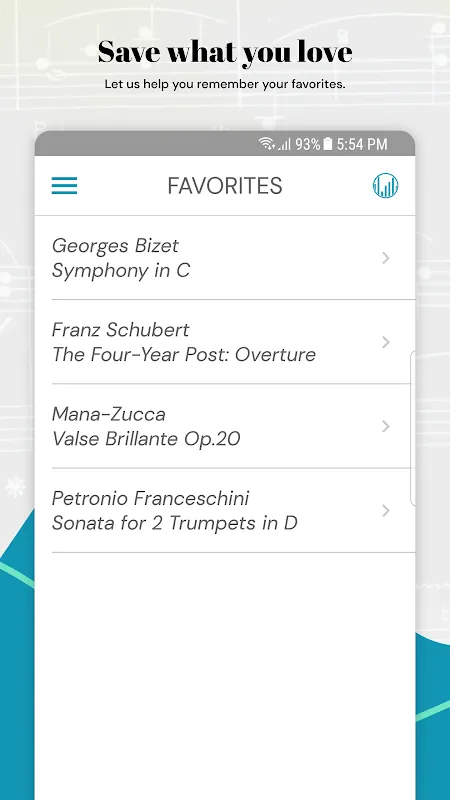This screenshot has height=800, width=450.
Task: Select Sonata for 2 Trumpets in D
Action: [x=174, y=523]
